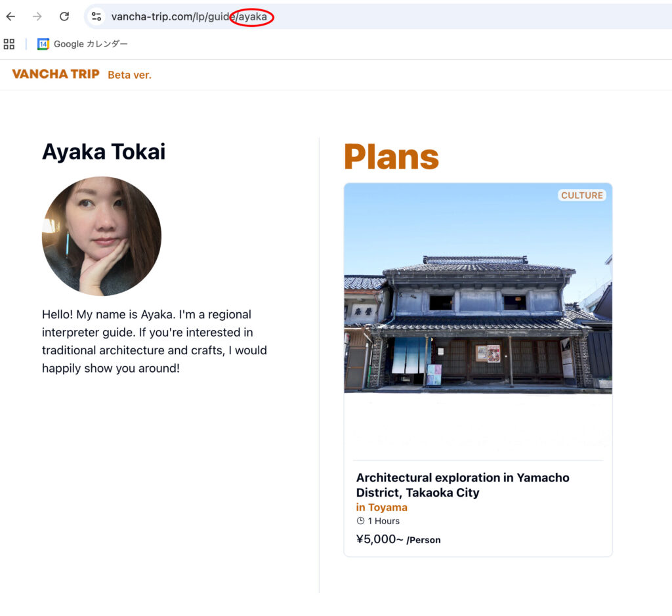Screen dimensions: 672x616
Task: Click Ayaka's round profile photo
Action: coord(102,236)
